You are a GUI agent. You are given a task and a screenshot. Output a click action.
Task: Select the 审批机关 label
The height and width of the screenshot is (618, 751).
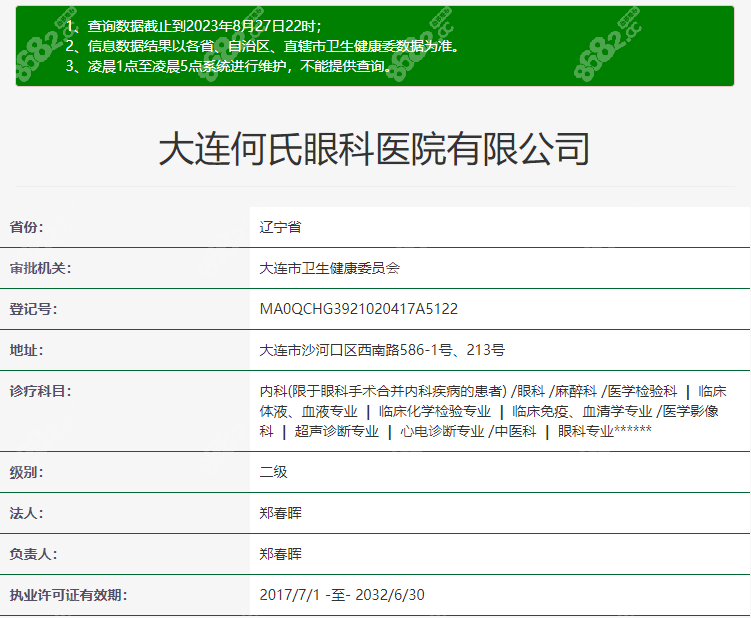(40, 268)
